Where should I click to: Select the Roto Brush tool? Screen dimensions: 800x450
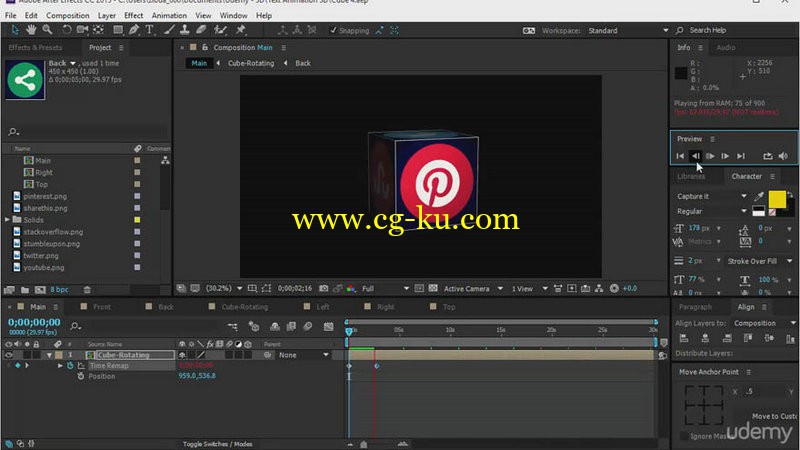[220, 30]
